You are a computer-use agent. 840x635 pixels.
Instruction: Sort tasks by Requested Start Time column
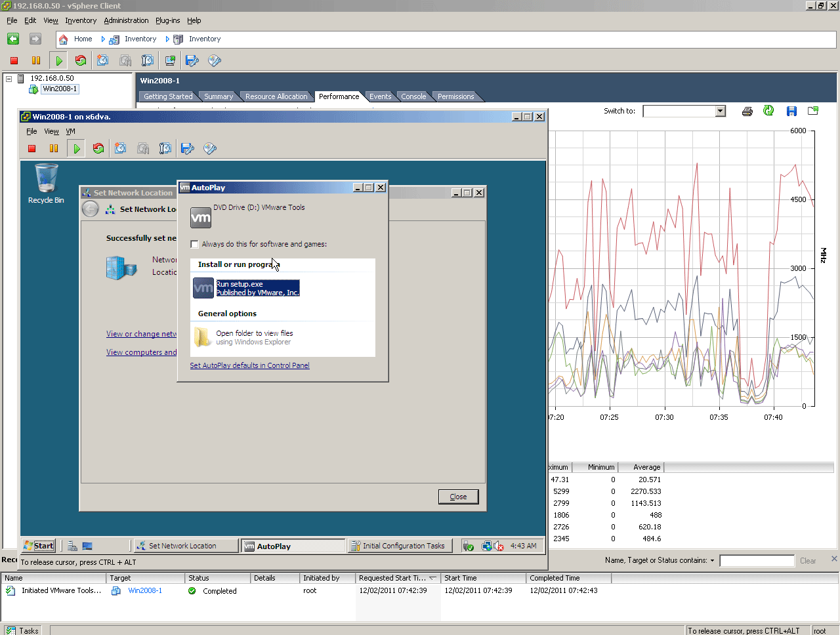[x=397, y=578]
